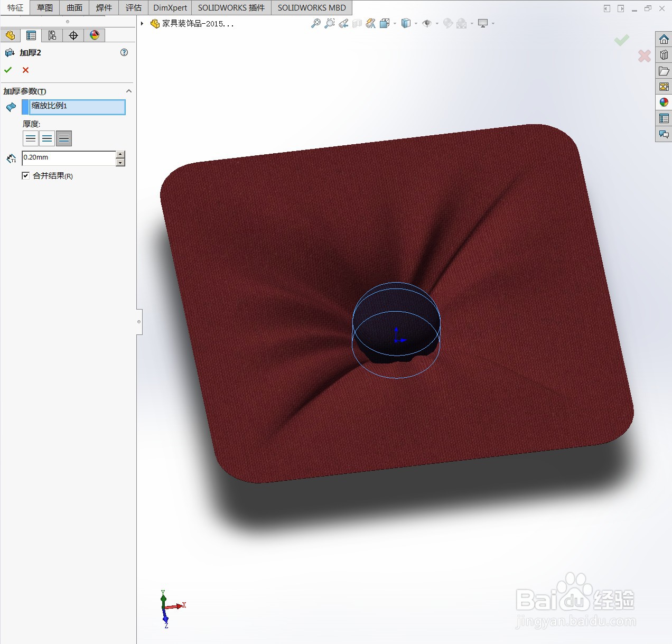Screen dimensions: 672x644
Task: Switch to the PropertyManager tab
Action: tap(31, 35)
